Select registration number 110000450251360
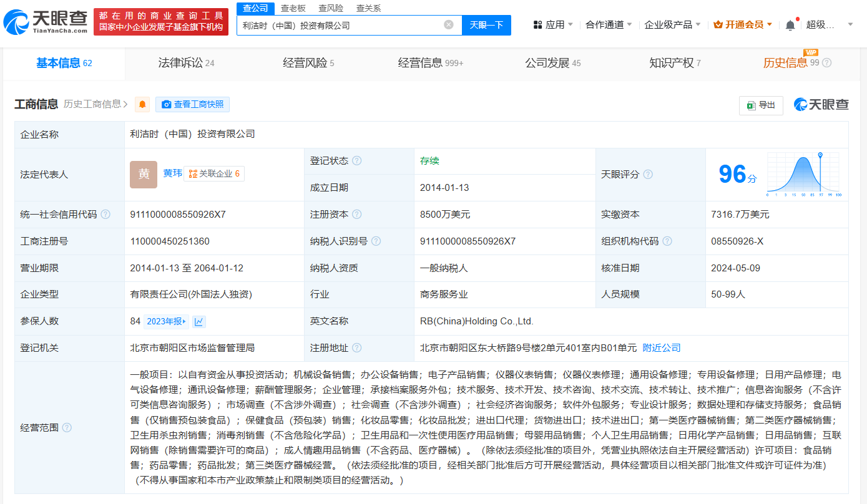The height and width of the screenshot is (504, 867). coord(170,241)
